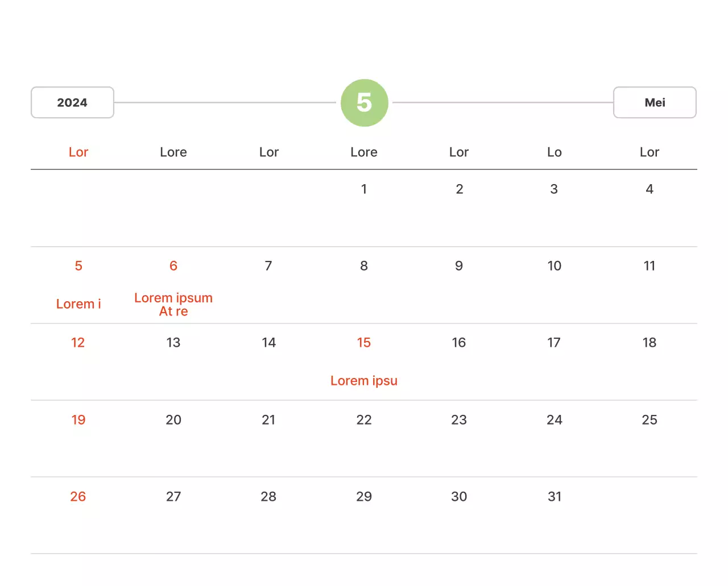
Task: Click the red date 12
Action: (x=78, y=343)
